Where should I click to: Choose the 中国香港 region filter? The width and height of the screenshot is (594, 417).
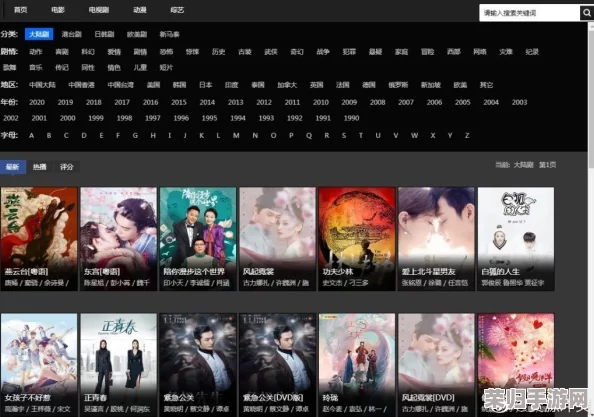click(x=81, y=85)
